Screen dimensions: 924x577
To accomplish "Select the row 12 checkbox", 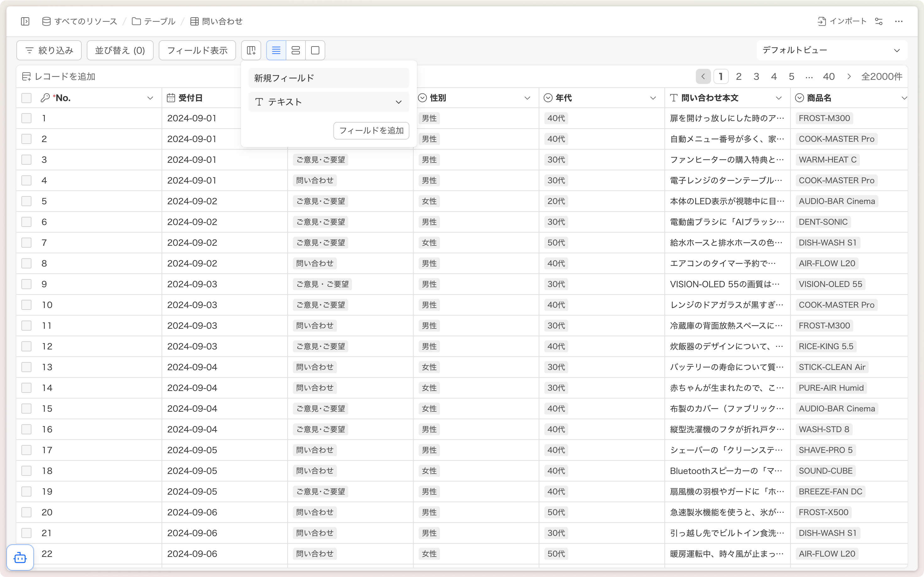I will click(26, 347).
